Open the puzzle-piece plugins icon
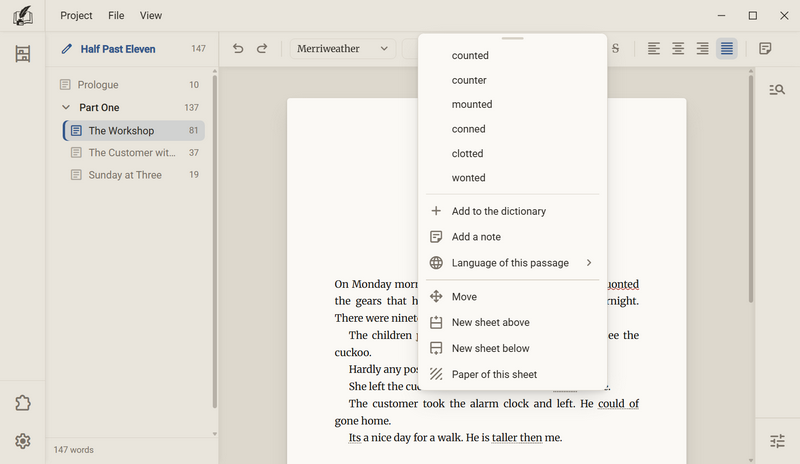Viewport: 800px width, 464px height. pos(22,403)
